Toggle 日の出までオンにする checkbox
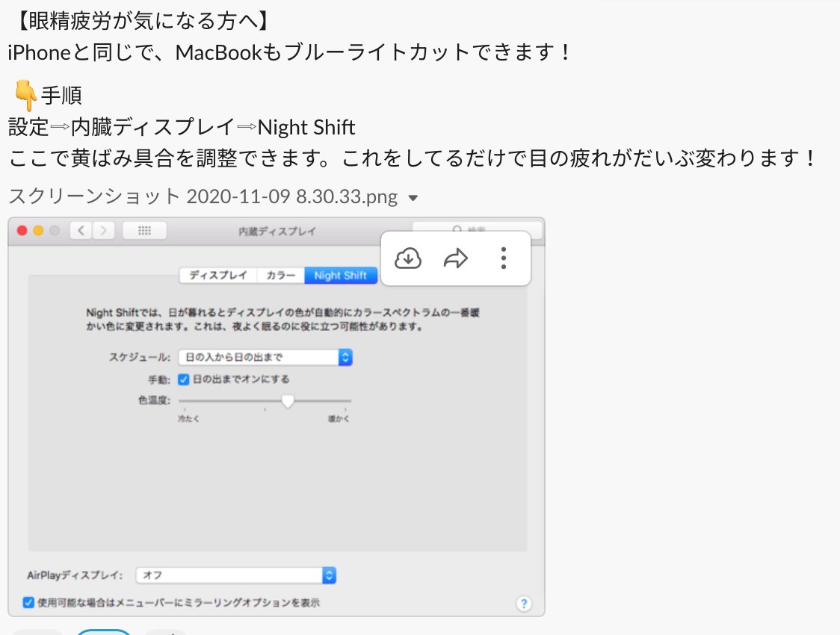 [x=184, y=380]
